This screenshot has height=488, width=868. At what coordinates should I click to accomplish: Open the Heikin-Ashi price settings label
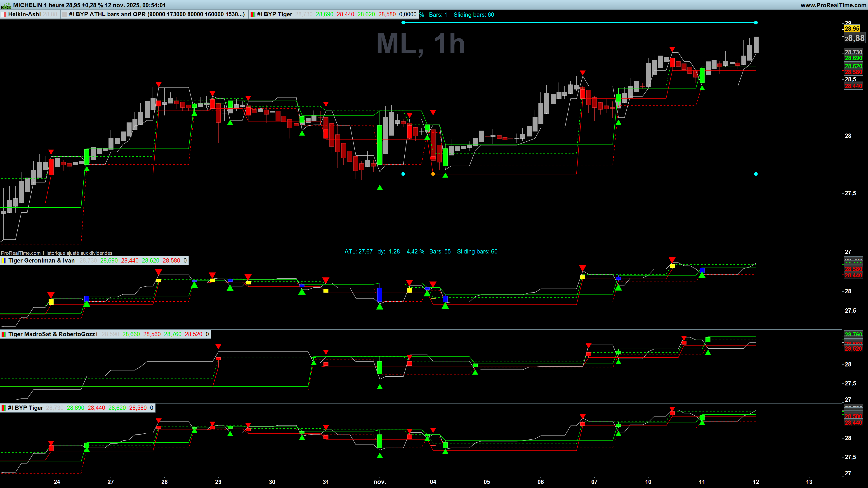tap(24, 14)
